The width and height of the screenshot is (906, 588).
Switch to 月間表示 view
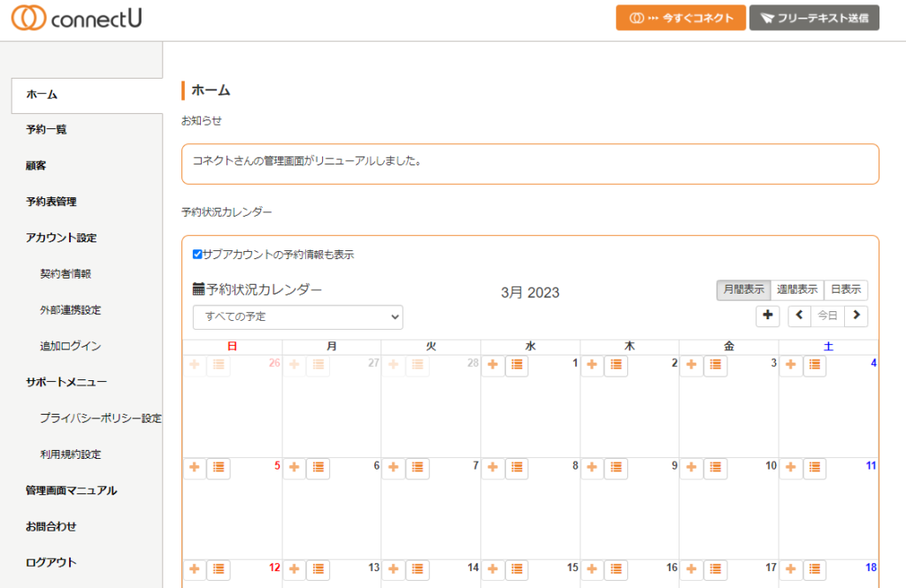[x=743, y=290]
